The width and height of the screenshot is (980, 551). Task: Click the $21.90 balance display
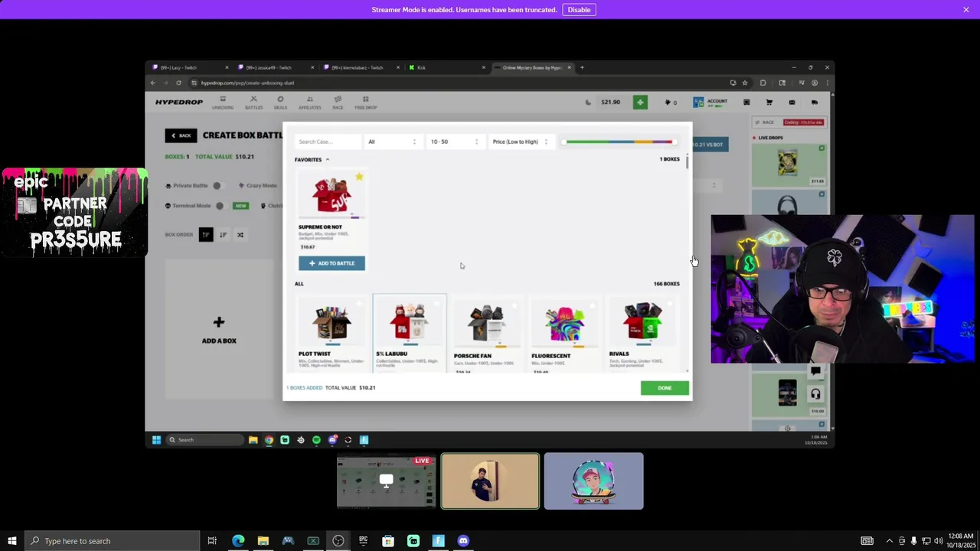pos(610,102)
